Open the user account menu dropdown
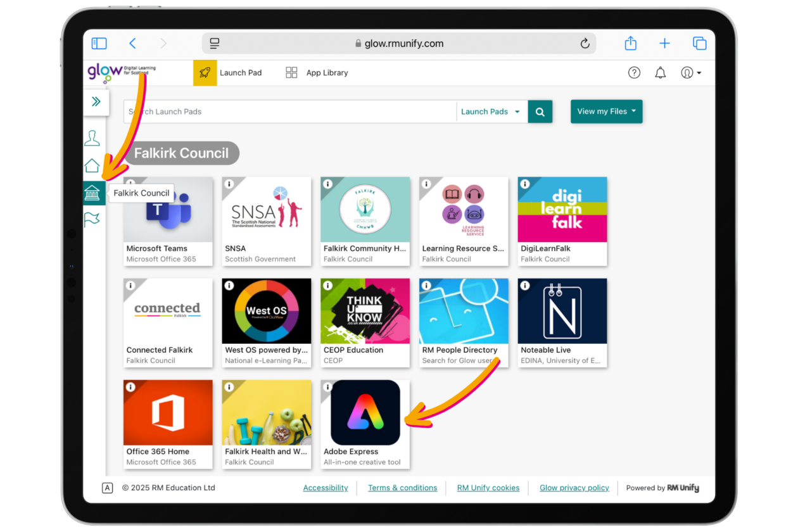 click(691, 73)
